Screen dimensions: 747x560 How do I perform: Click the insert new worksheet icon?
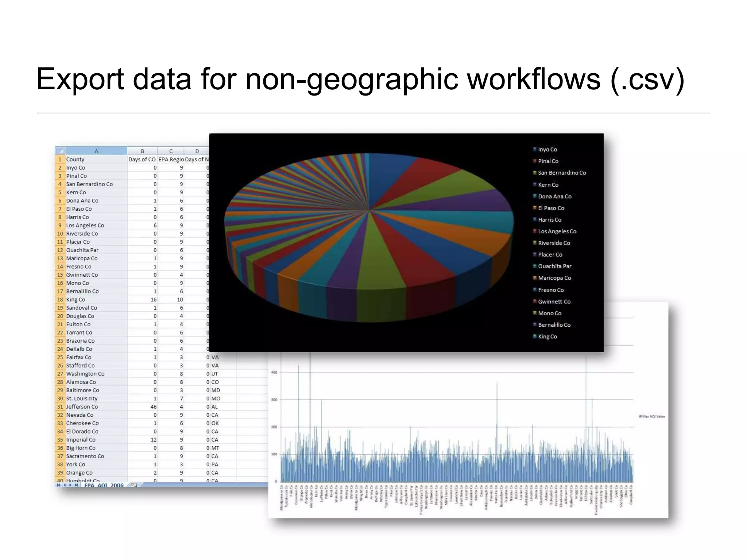[x=134, y=485]
